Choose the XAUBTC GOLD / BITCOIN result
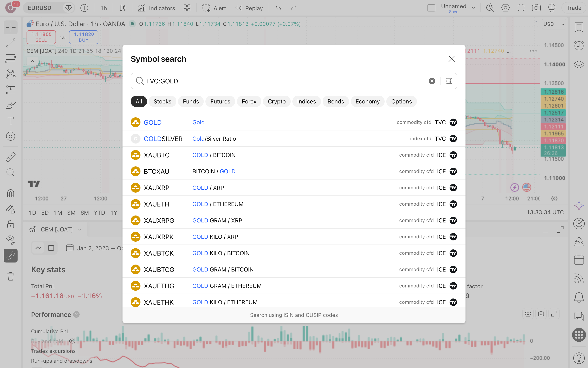Viewport: 588px width, 368px height. pos(294,155)
